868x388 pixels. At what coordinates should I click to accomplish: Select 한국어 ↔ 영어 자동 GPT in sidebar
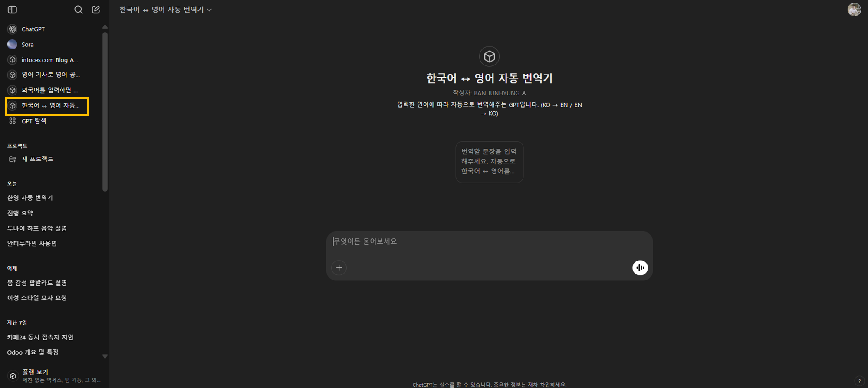pyautogui.click(x=48, y=106)
